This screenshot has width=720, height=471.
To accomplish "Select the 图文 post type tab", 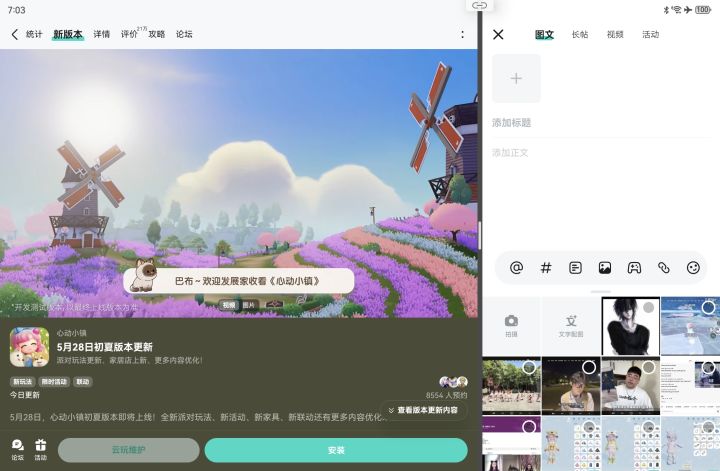I will [544, 34].
